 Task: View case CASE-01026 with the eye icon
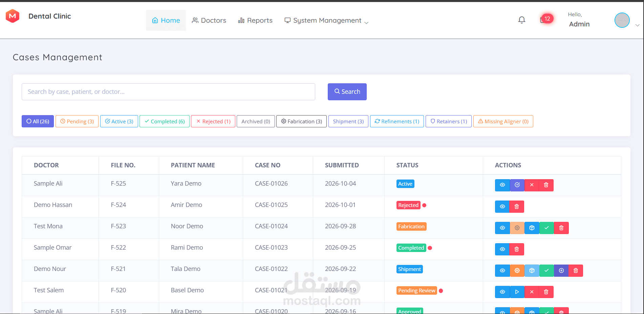point(502,185)
